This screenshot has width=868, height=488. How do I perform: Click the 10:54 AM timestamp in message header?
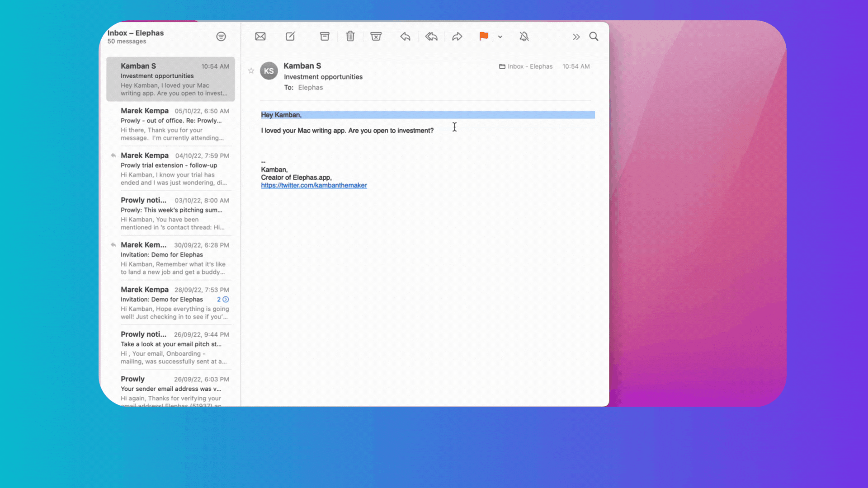[576, 66]
